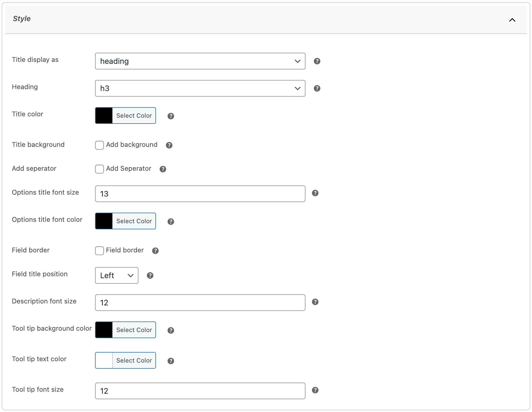The height and width of the screenshot is (412, 532).
Task: Open help tooltip for Title display as
Action: [317, 61]
